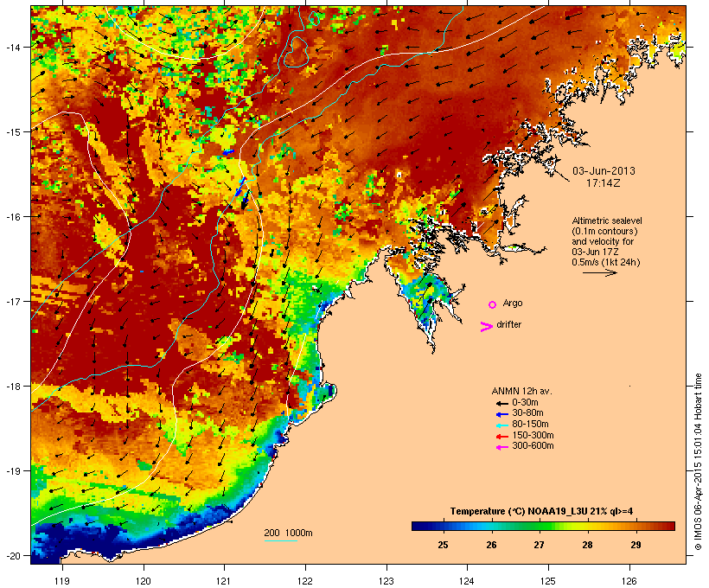Click the '03-Jun-2013' date text
Image resolution: width=709 pixels, height=588 pixels.
[604, 171]
